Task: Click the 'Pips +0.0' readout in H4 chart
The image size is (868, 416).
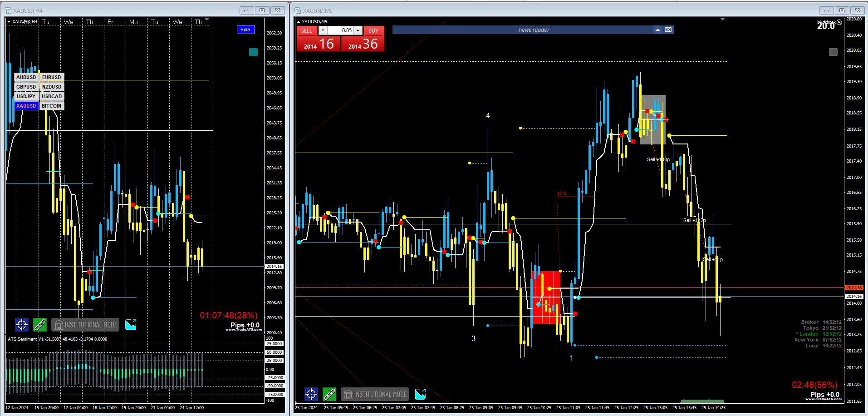Action: click(245, 325)
